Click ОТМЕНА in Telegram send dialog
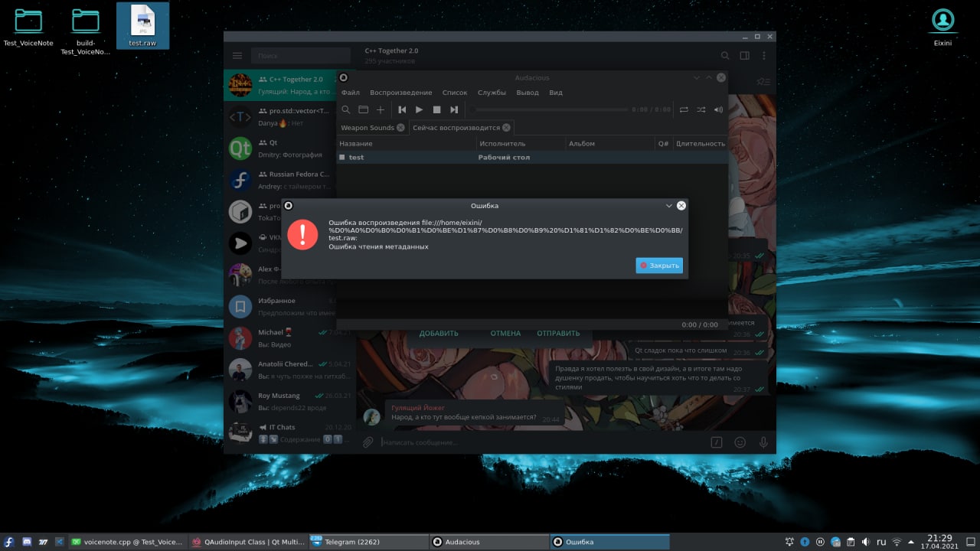The width and height of the screenshot is (980, 551). pos(505,334)
